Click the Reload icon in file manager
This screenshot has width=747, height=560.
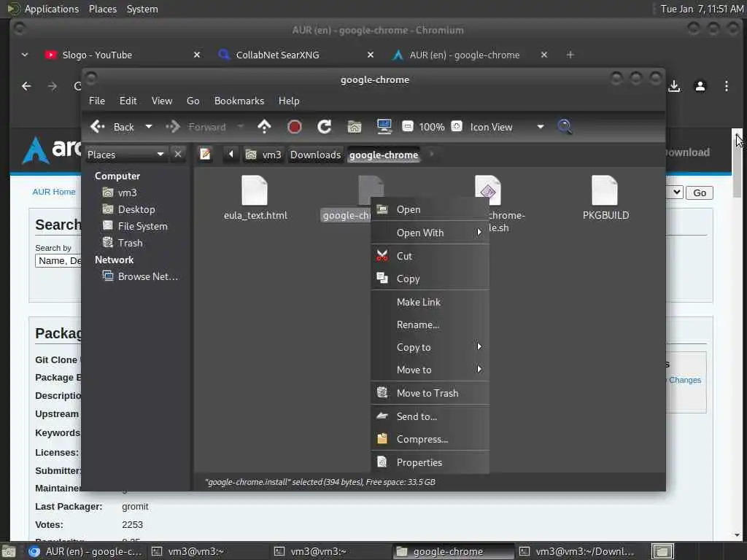coord(325,127)
